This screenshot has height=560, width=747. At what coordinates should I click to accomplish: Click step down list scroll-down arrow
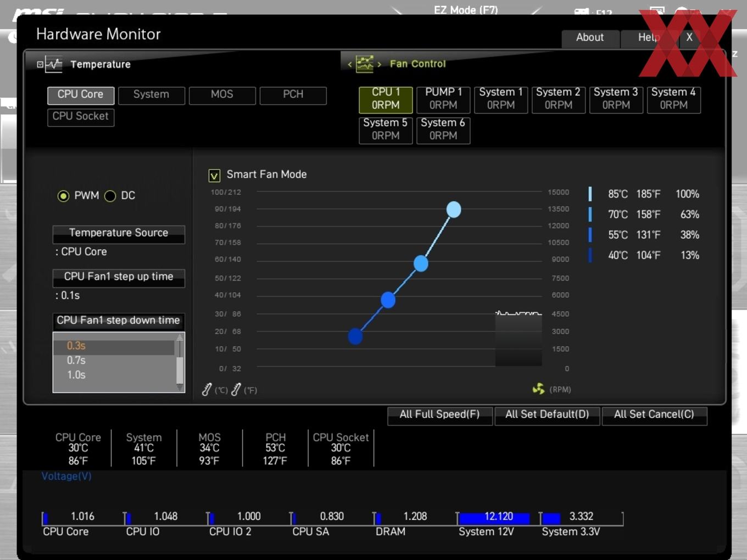pyautogui.click(x=180, y=388)
